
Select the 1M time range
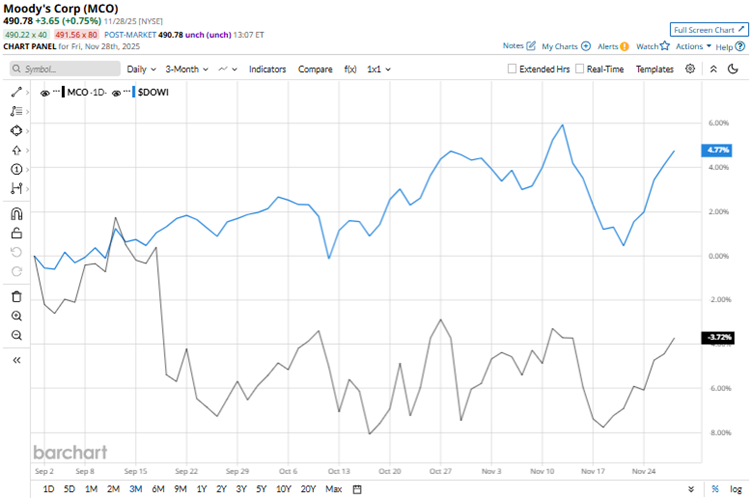point(91,489)
